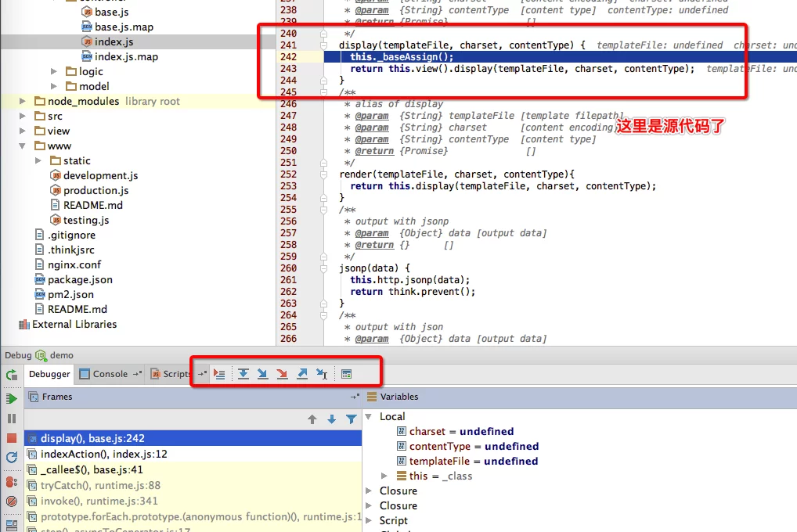Select frame display(), base.js:242
This screenshot has height=532, width=797.
[193, 438]
